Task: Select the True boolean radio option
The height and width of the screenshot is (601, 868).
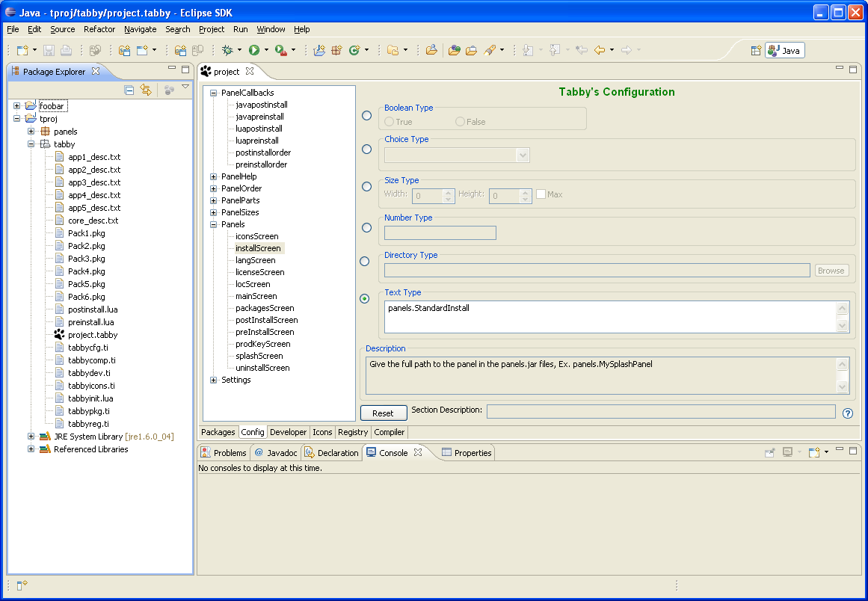Action: (x=390, y=122)
